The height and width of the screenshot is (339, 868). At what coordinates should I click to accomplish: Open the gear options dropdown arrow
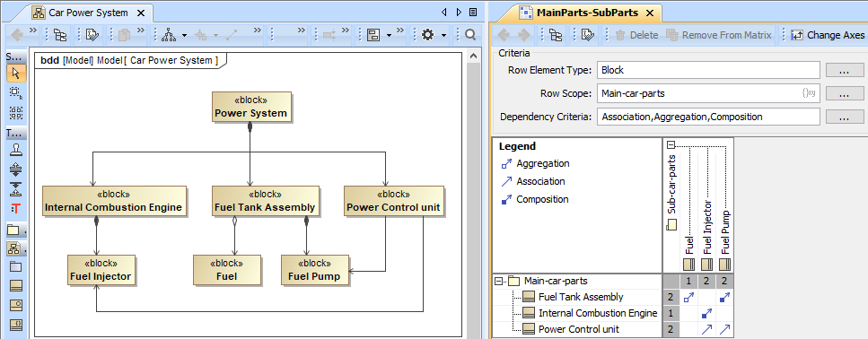(x=443, y=35)
